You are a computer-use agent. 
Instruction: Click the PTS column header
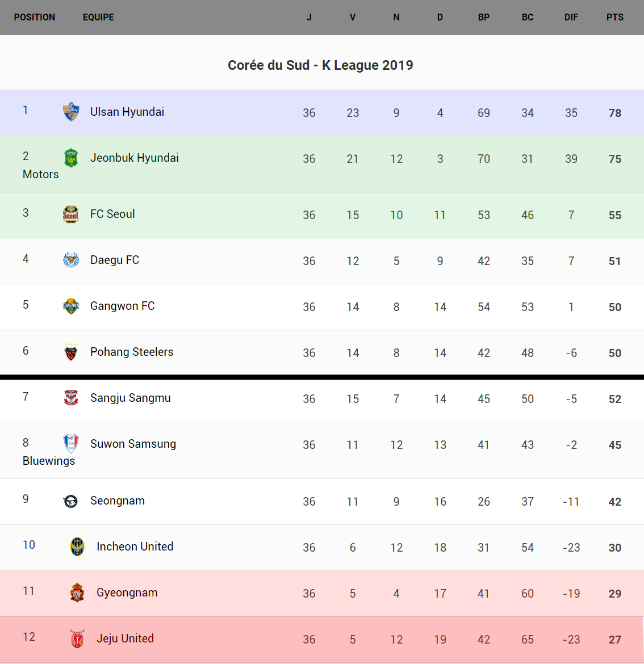click(x=615, y=18)
